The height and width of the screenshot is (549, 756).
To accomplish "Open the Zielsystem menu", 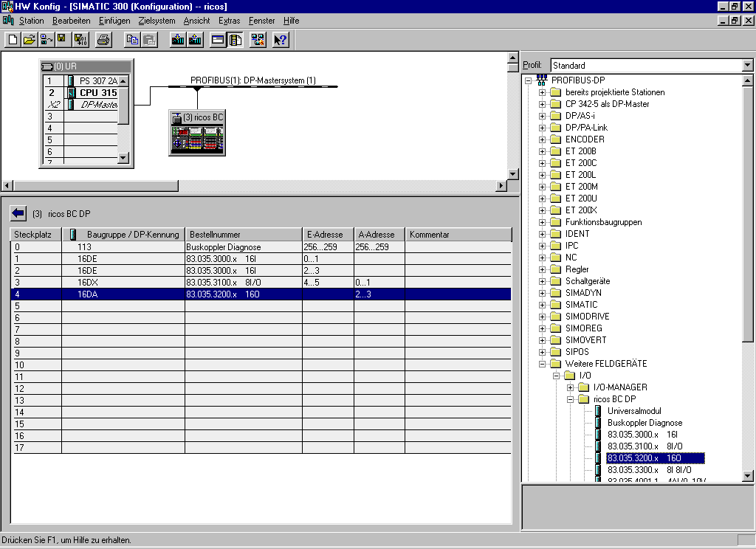I will 157,21.
